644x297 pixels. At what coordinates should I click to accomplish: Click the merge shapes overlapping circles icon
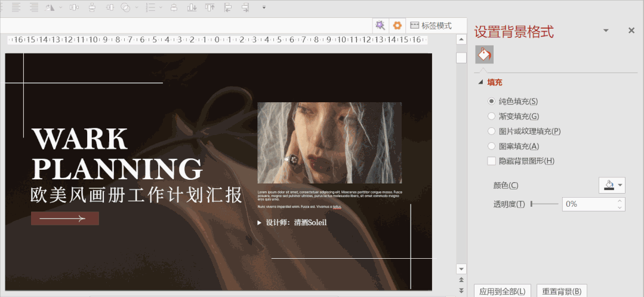(x=125, y=7)
